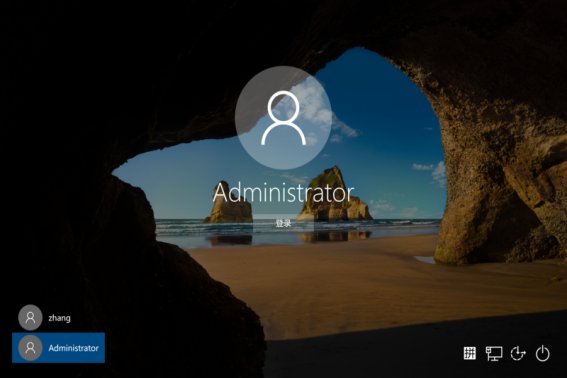Open the Ease of Access icon
This screenshot has height=378, width=567.
(x=518, y=353)
